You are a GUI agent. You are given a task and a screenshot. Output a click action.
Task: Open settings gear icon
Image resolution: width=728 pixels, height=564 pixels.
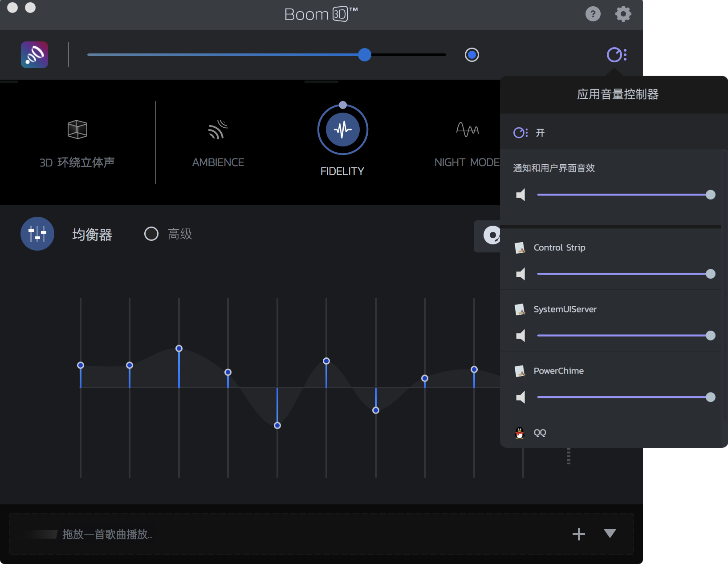coord(623,14)
